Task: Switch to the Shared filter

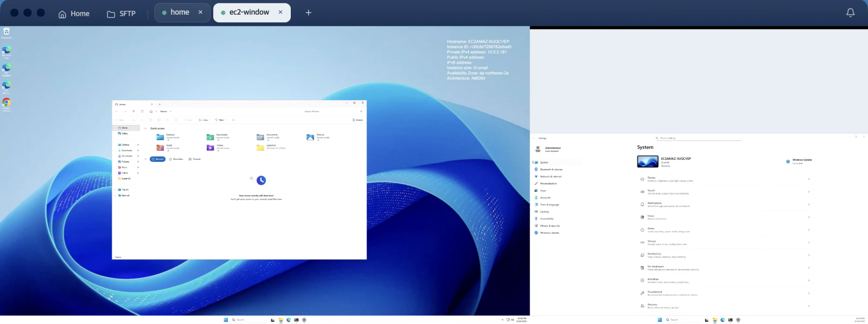Action: coord(194,159)
